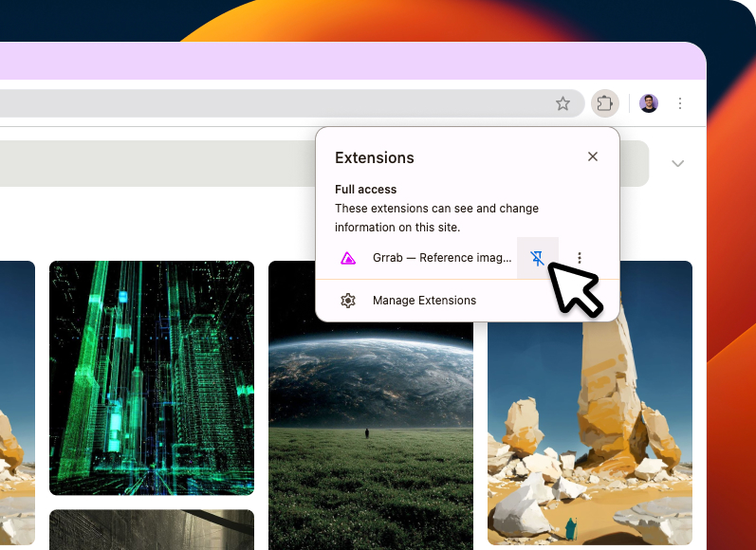
Task: Close the Extensions popup
Action: coord(593,156)
